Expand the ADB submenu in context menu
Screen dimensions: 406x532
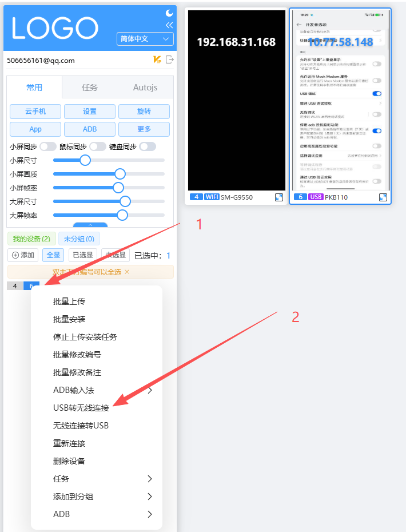[97, 514]
